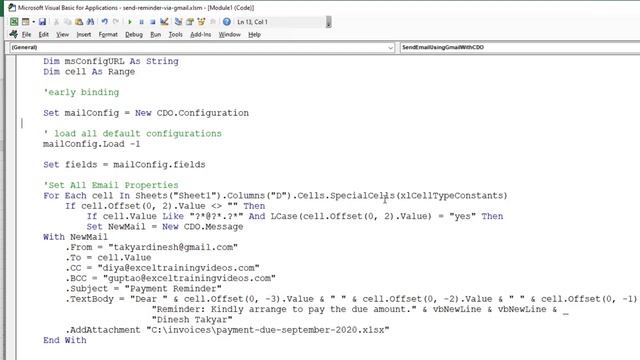Click the 'End With' line
This screenshot has width=640, height=360.
[64, 340]
